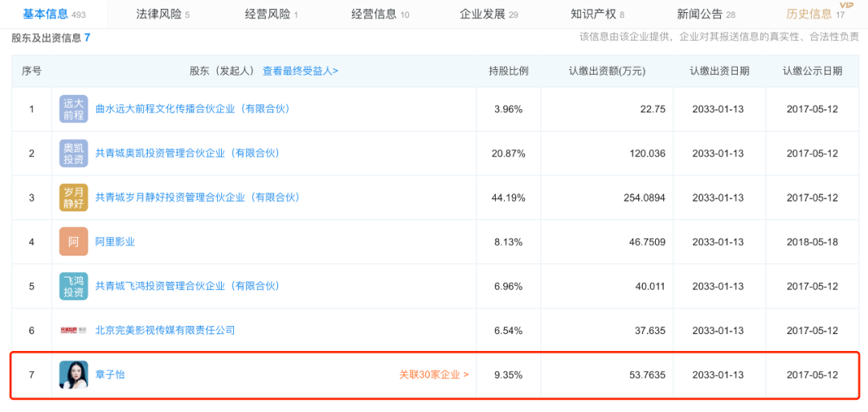
Task: Open 北京完美影视传媒有限责任公司 link
Action: 165,330
